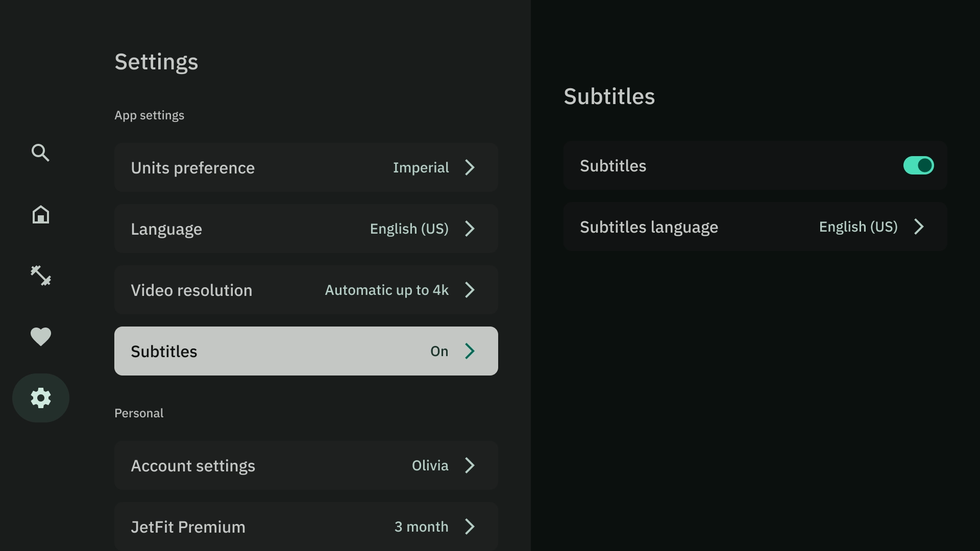Navigate to the Home screen

click(40, 214)
